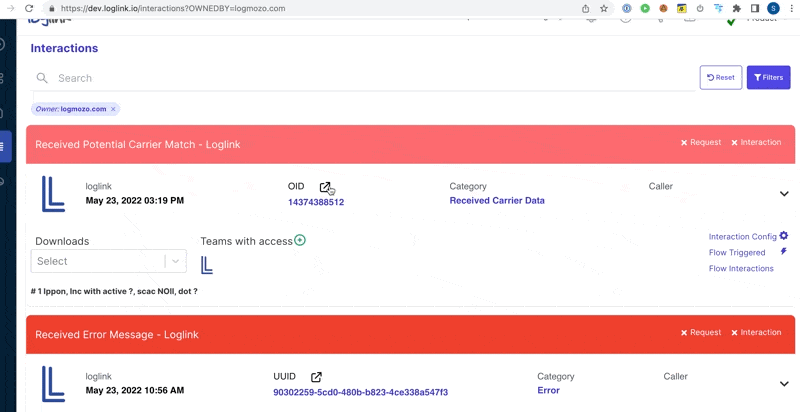Open the orange round extension icon
This screenshot has height=412, width=800.
click(663, 8)
